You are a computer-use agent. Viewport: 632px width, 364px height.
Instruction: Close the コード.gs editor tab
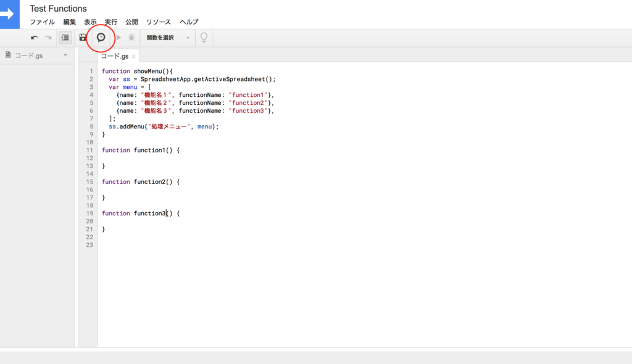pyautogui.click(x=133, y=56)
